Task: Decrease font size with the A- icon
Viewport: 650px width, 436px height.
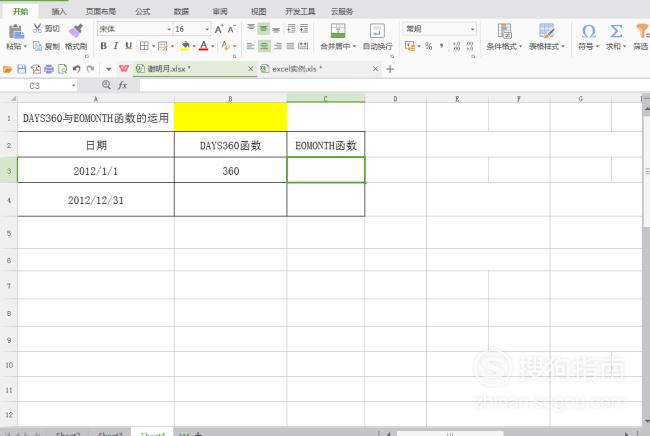Action: (x=231, y=29)
